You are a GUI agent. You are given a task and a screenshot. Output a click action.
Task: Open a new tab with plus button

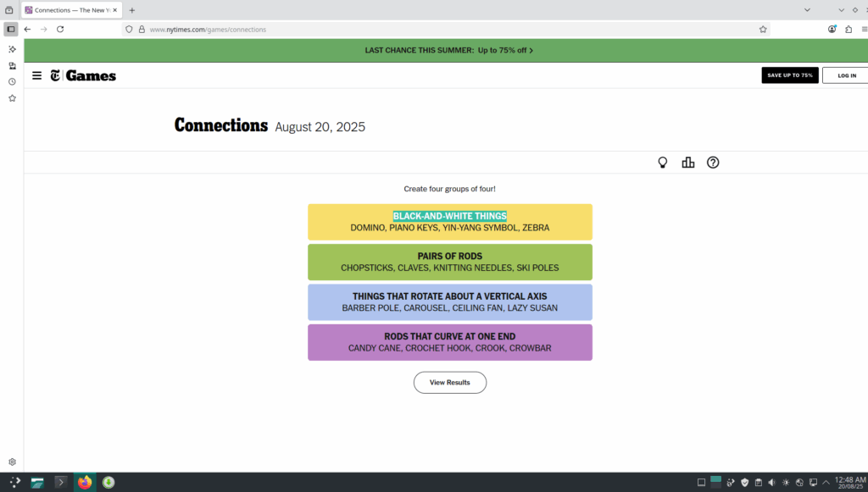pos(132,10)
